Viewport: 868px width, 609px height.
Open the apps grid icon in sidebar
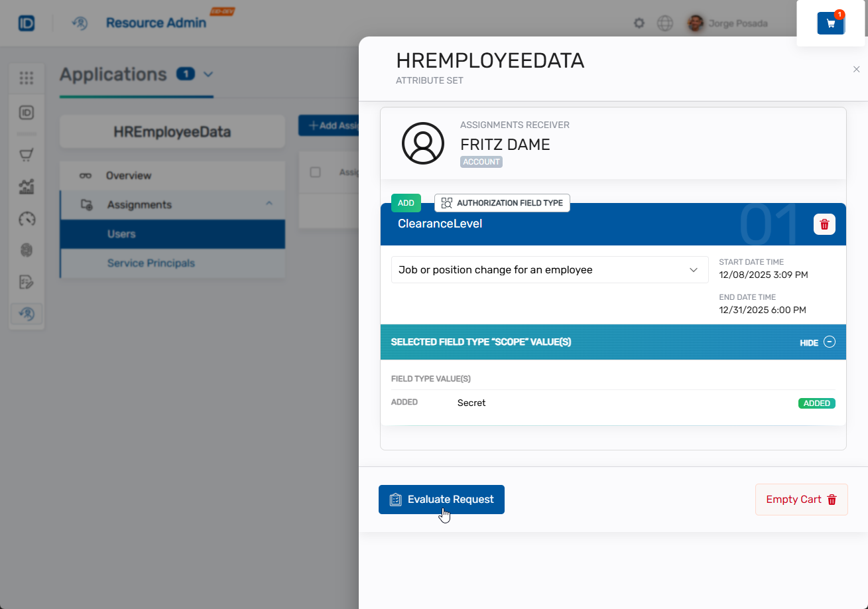point(27,78)
